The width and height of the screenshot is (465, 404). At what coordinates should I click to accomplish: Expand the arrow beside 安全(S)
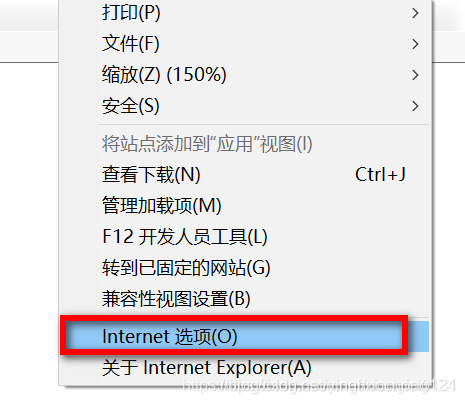pyautogui.click(x=415, y=106)
